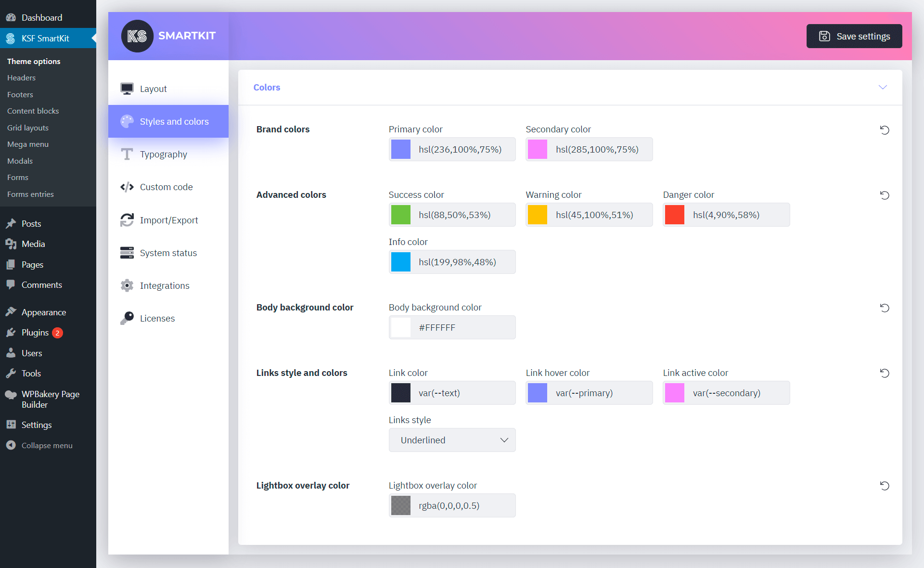Open the Import/Export tab

click(168, 220)
